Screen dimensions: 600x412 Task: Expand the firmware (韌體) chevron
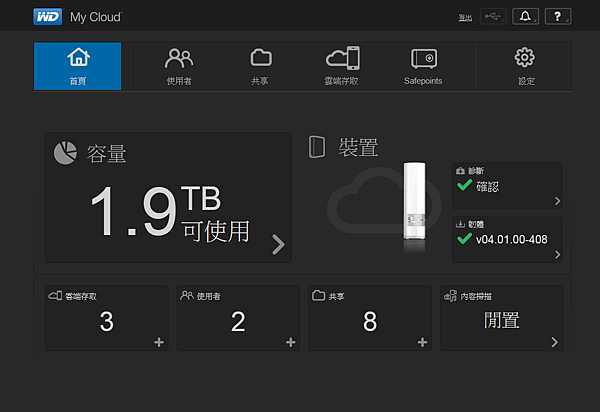558,255
